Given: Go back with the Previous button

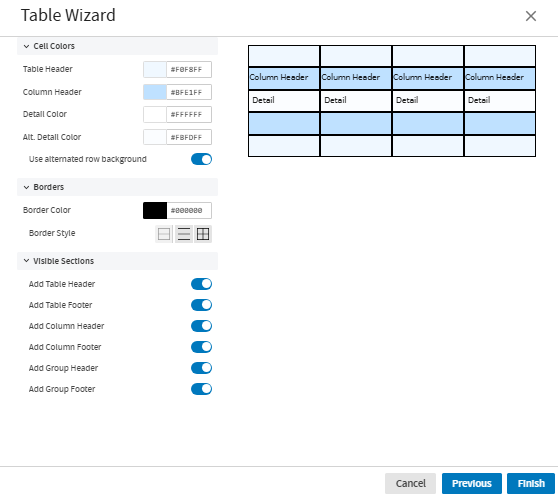Looking at the screenshot, I should (472, 483).
